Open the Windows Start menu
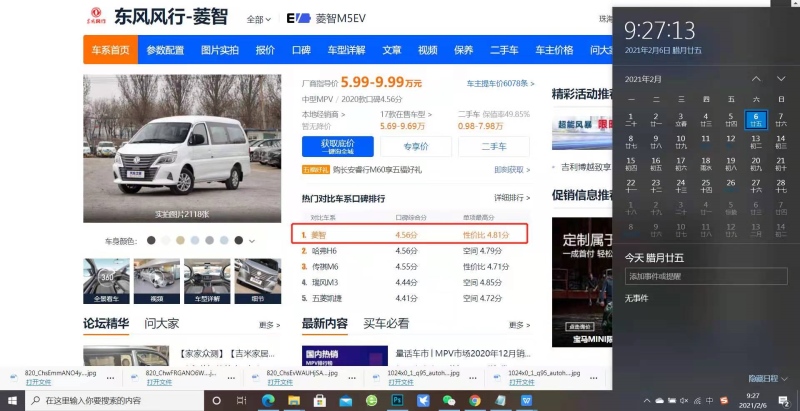 pos(12,400)
